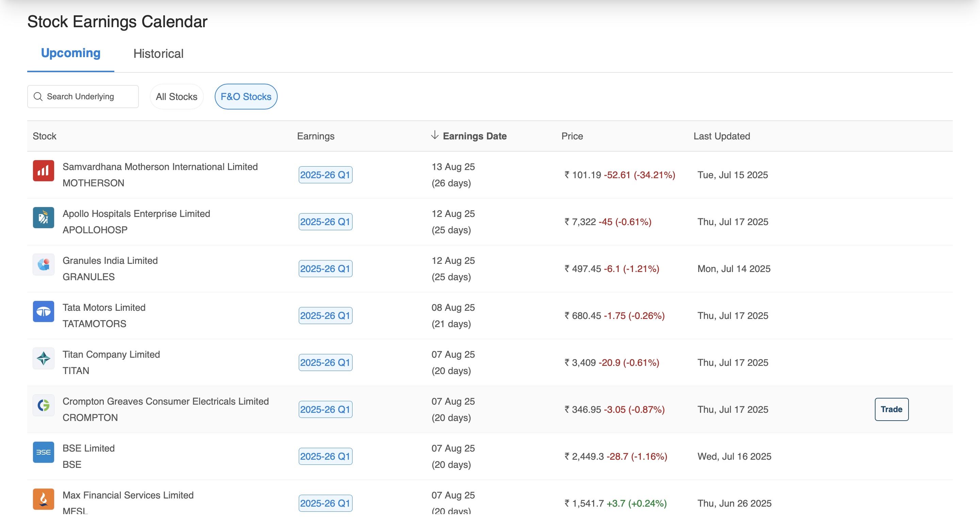Click the ₹ 497.45 price for Granules
Viewport: 980px width, 525px height.
click(583, 269)
